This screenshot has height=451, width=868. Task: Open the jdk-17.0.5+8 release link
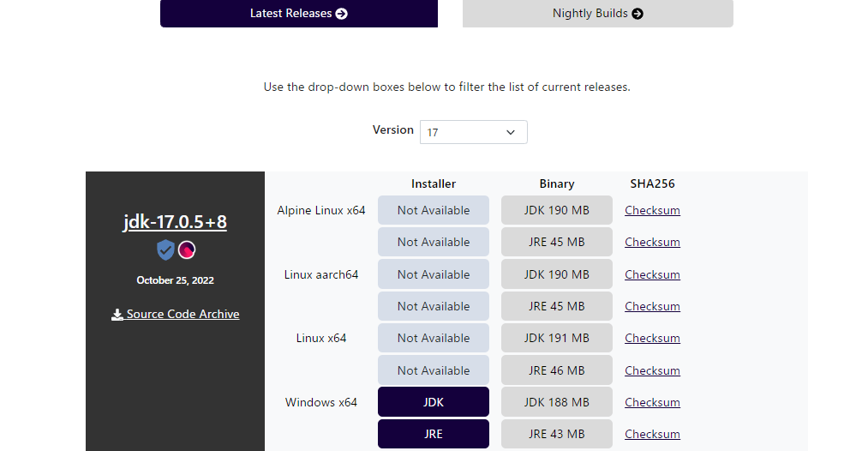tap(175, 222)
